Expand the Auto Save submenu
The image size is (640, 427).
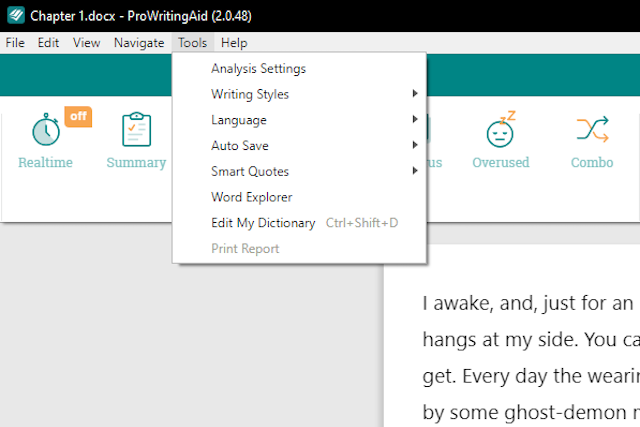(300, 146)
